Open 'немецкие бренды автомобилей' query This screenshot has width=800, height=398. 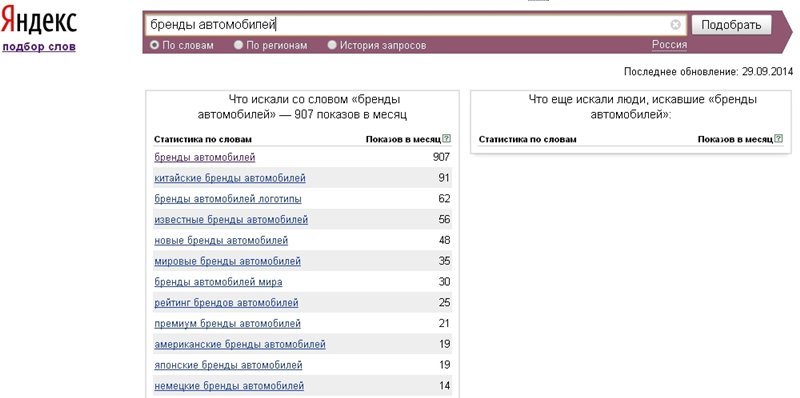click(229, 386)
